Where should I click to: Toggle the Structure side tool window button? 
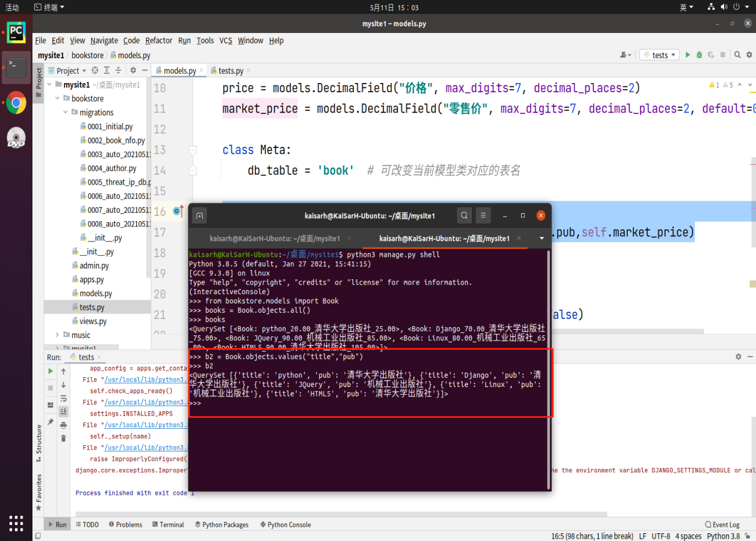39,443
